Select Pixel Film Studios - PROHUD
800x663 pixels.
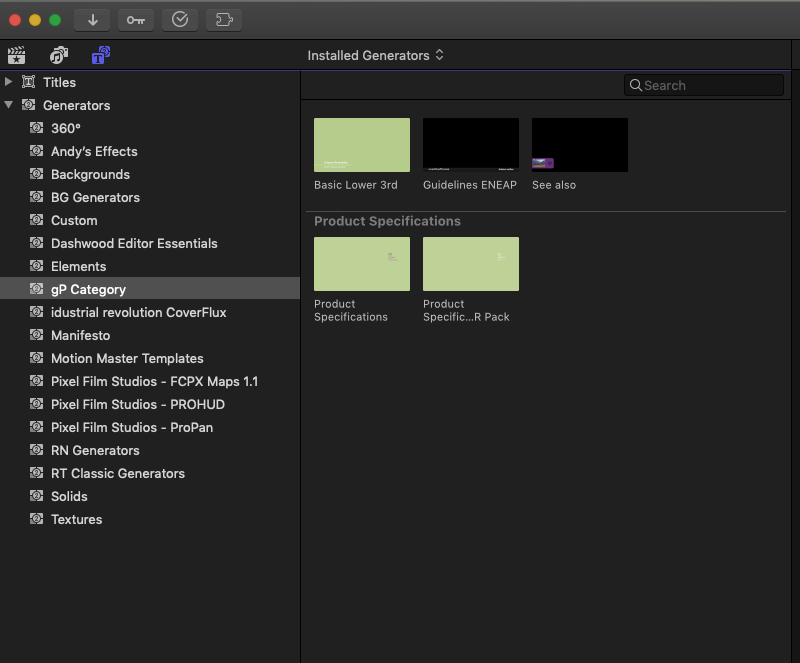coord(150,404)
